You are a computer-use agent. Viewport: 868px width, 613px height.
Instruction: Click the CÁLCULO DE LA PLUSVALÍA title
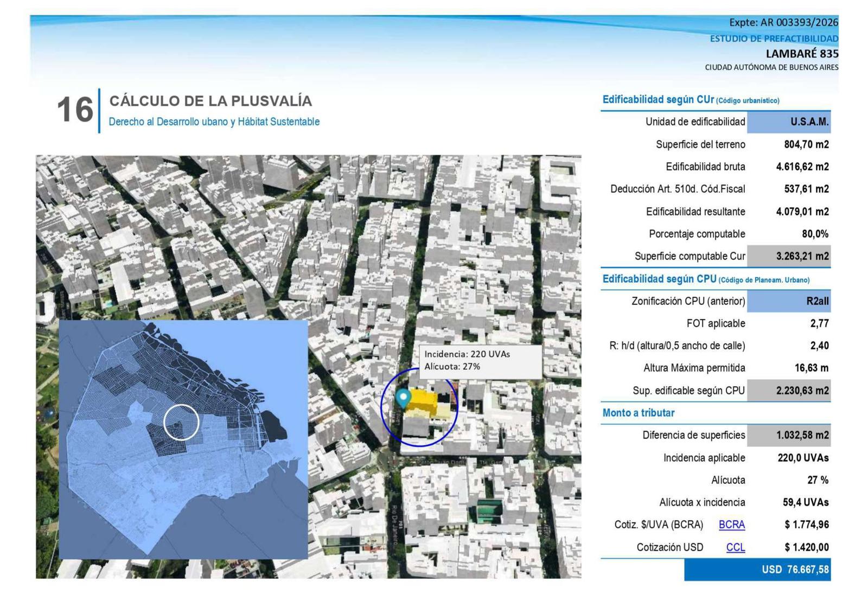[x=210, y=101]
